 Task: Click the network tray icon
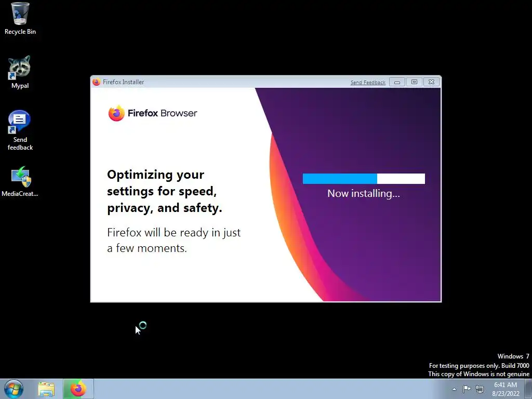[480, 389]
